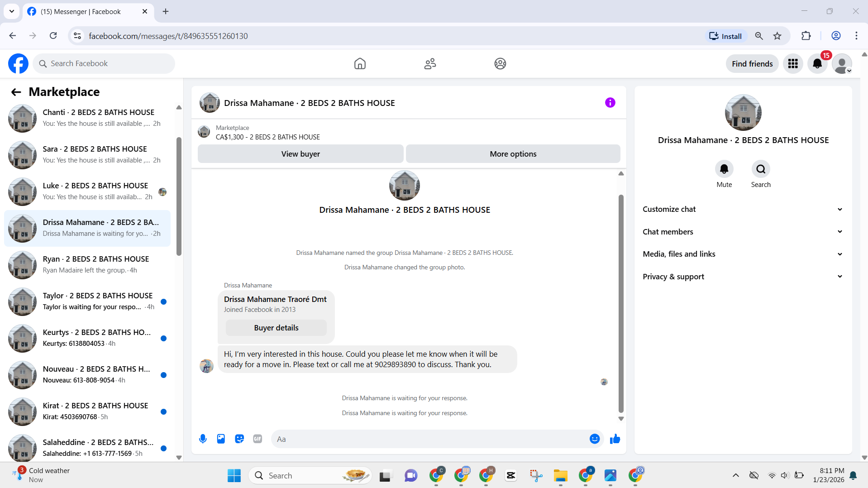868x488 pixels.
Task: Open the Taylor 2 BEDS conversation
Action: coord(87,301)
